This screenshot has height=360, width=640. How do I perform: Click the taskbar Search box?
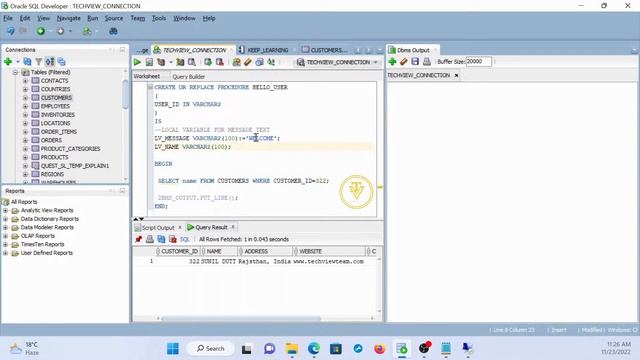click(211, 349)
